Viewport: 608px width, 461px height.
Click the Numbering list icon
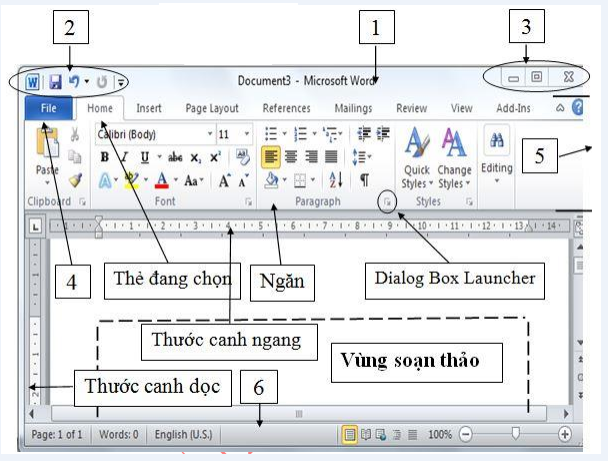[300, 134]
